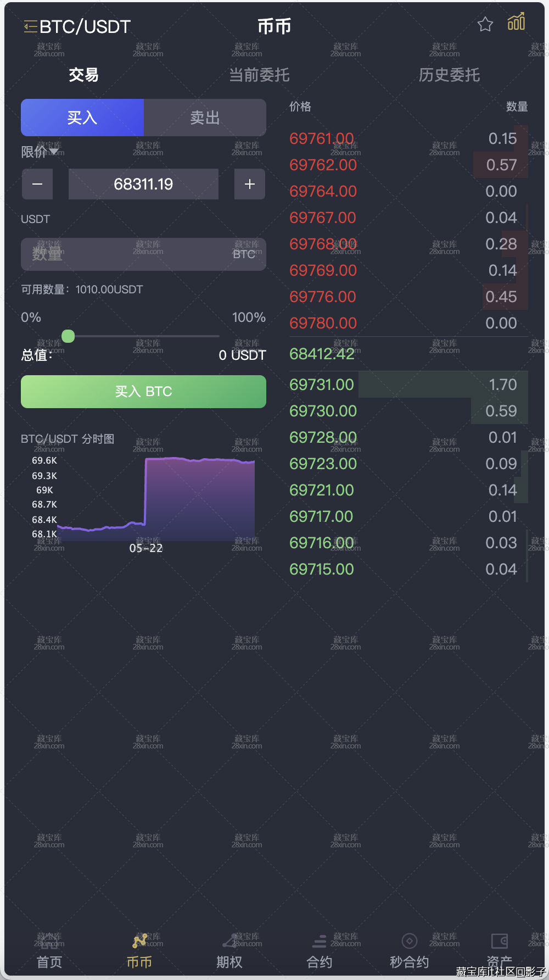Screen dimensions: 549x980
Task: Open the trading pair list menu icon
Action: click(x=30, y=26)
